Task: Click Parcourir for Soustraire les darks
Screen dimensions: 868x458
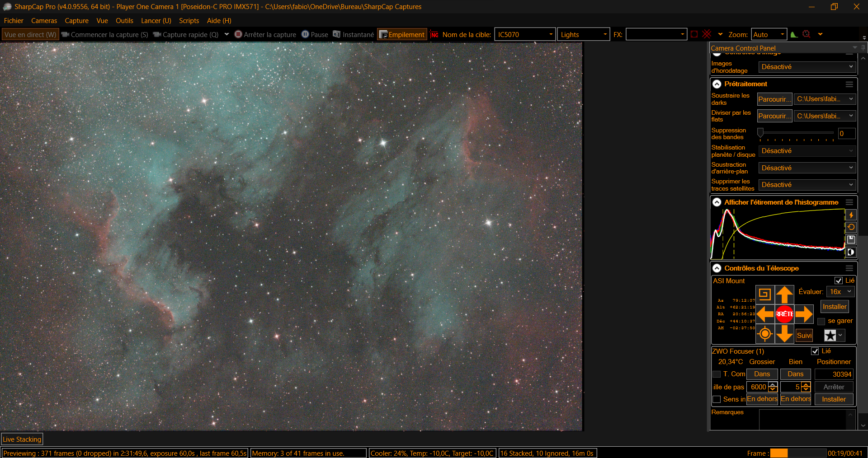Action: (775, 99)
